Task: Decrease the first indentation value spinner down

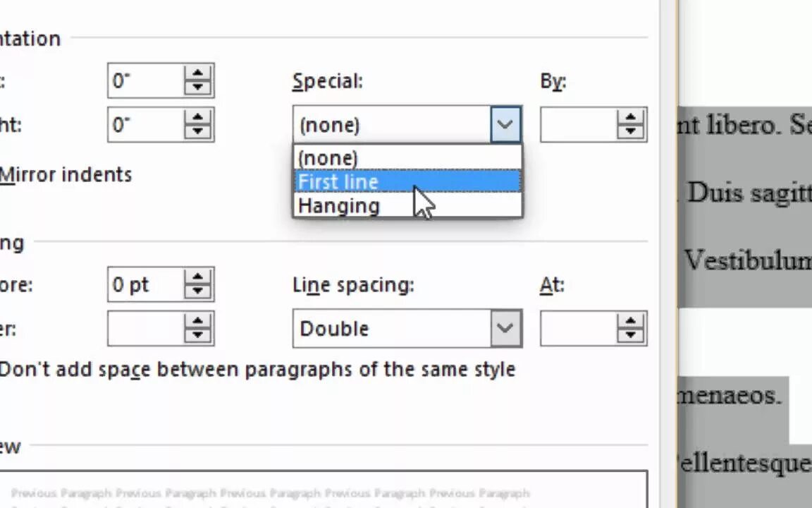Action: pyautogui.click(x=198, y=87)
